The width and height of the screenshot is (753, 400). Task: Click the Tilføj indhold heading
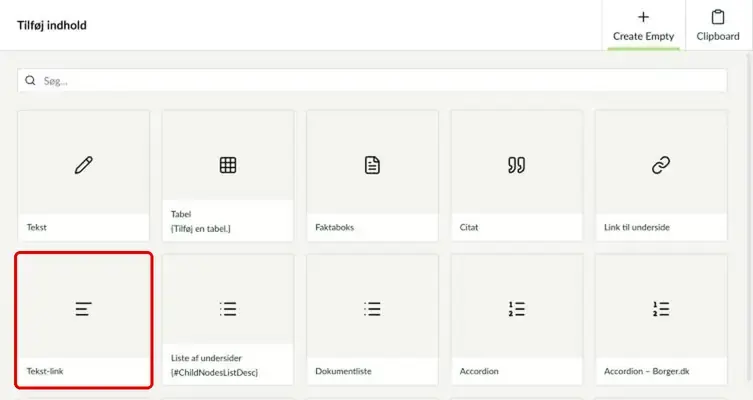52,25
